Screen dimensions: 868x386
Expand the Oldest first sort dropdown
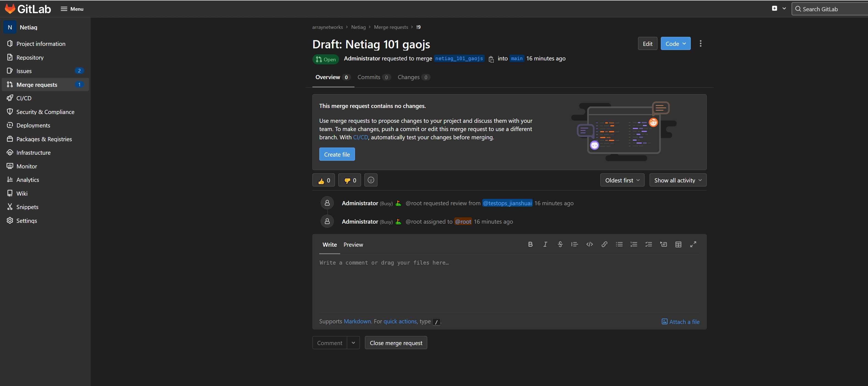(x=622, y=180)
